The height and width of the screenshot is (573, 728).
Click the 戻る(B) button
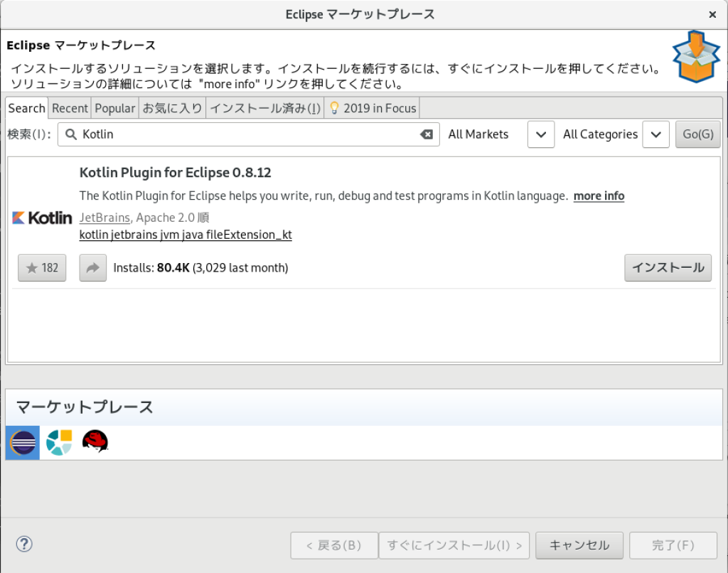pyautogui.click(x=334, y=545)
